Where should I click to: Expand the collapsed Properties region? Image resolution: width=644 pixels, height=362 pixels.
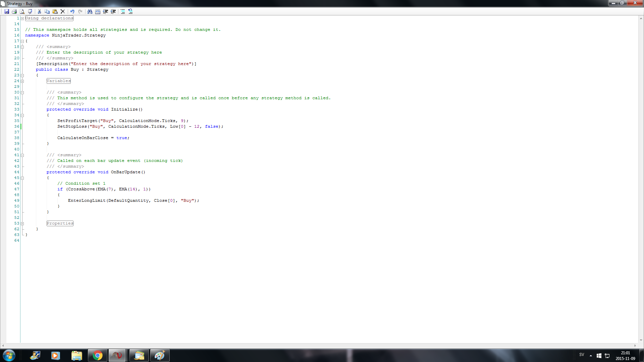point(22,224)
